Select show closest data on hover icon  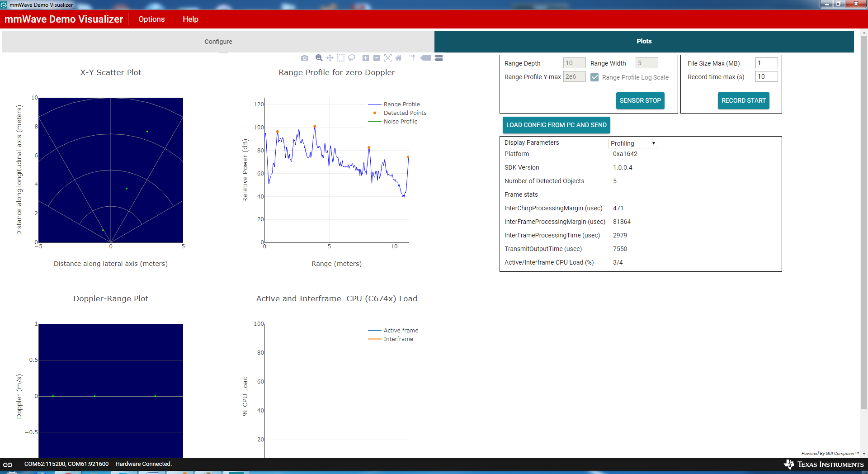pos(425,58)
